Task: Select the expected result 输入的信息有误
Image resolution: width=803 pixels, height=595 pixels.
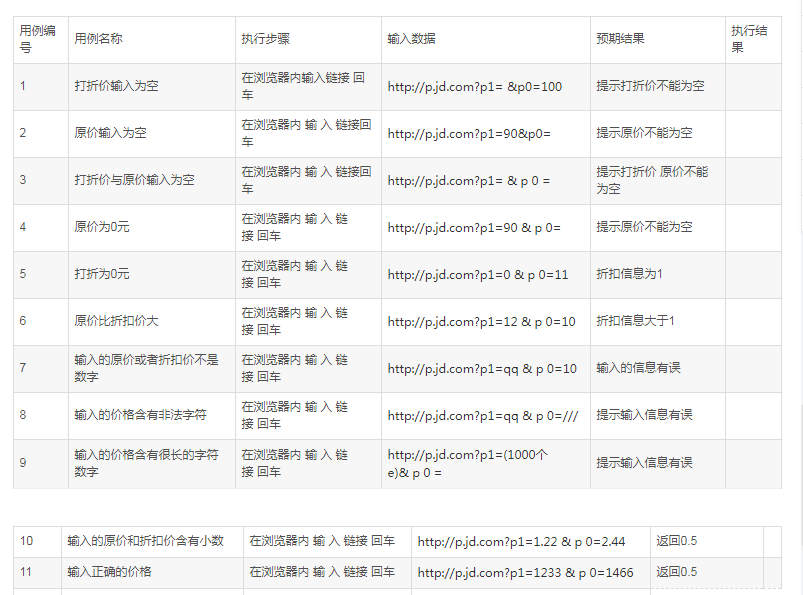Action: pos(639,368)
